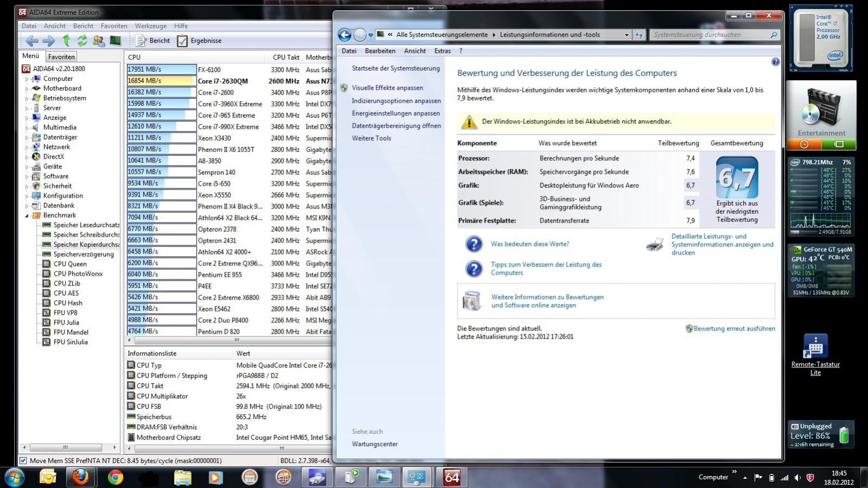Image resolution: width=868 pixels, height=488 pixels.
Task: Expand DirectX tree node
Action: (x=27, y=157)
